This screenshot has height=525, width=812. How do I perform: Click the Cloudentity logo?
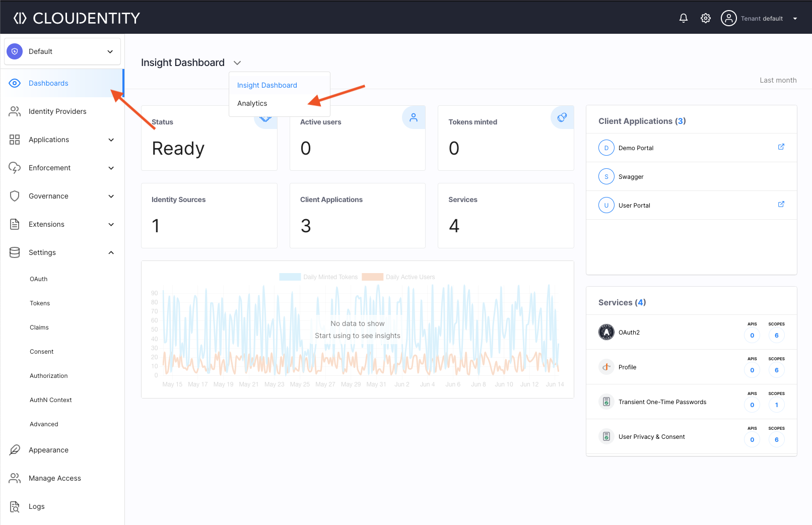click(77, 18)
